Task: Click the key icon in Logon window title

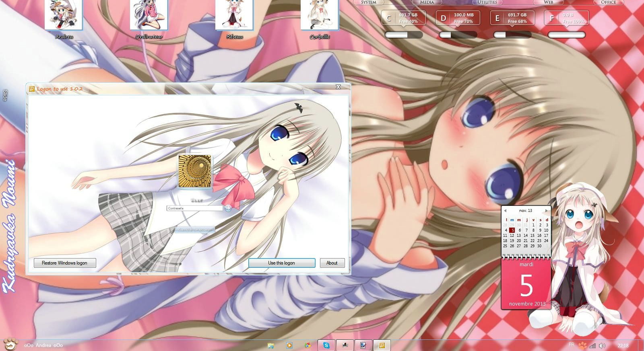Action: 32,89
